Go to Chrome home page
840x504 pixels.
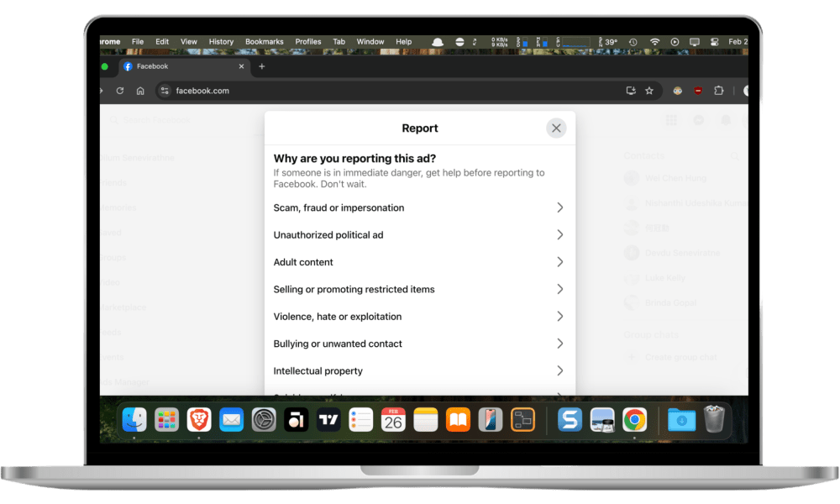click(x=140, y=91)
